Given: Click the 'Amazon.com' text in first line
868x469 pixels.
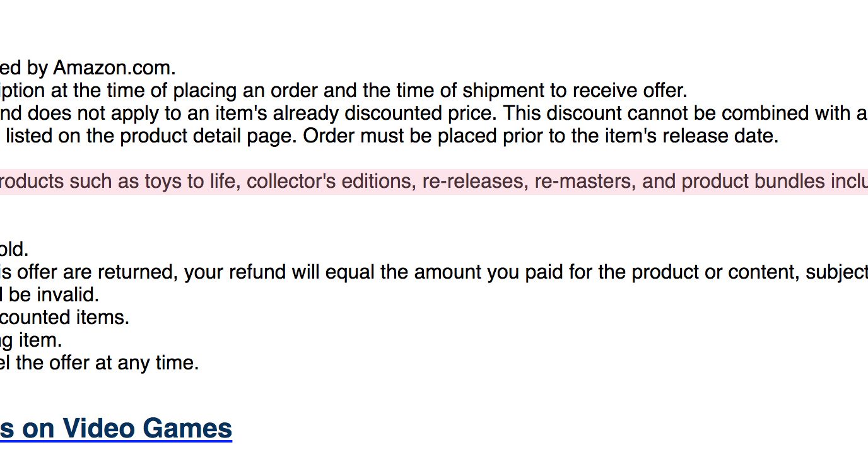Looking at the screenshot, I should (x=114, y=68).
